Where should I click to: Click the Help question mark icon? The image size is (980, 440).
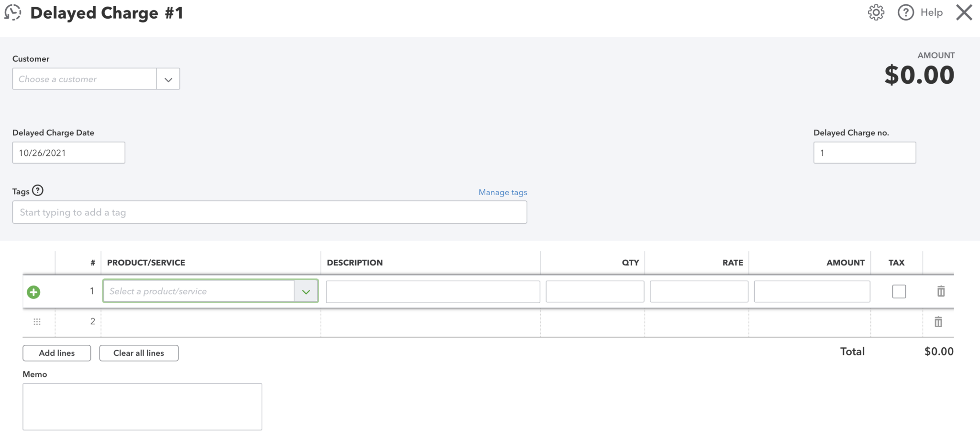pyautogui.click(x=905, y=12)
